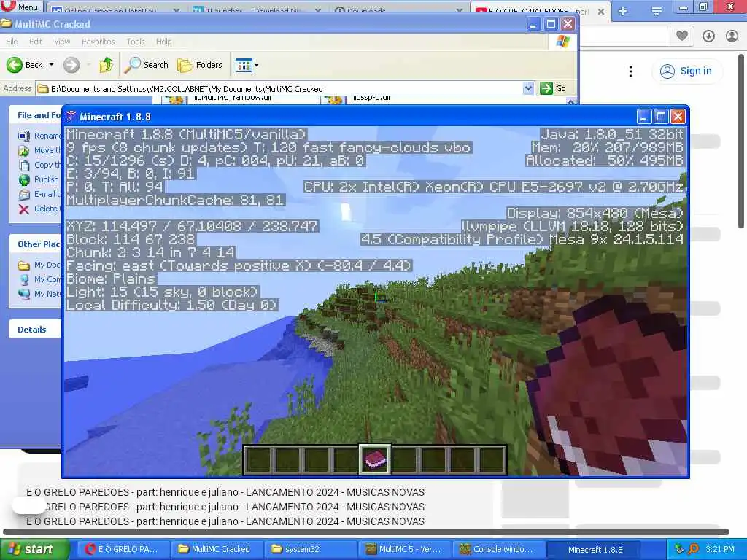The image size is (747, 560).
Task: Go up one folder level icon
Action: coord(107,65)
